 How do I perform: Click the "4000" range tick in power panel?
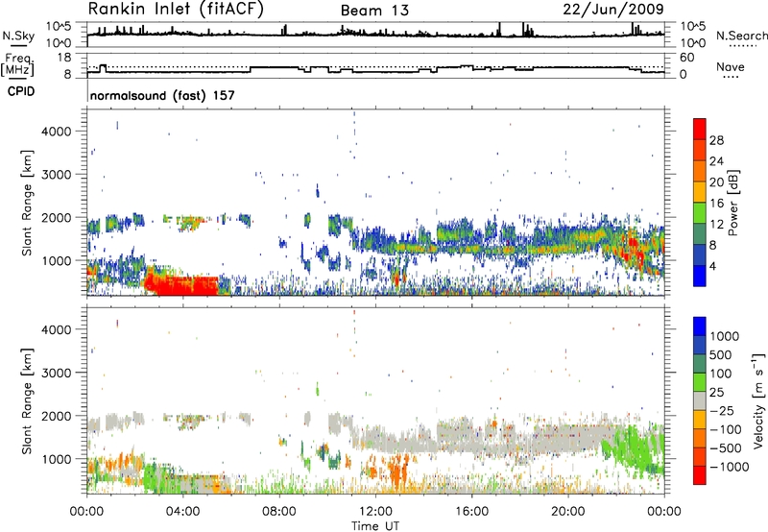[x=57, y=132]
